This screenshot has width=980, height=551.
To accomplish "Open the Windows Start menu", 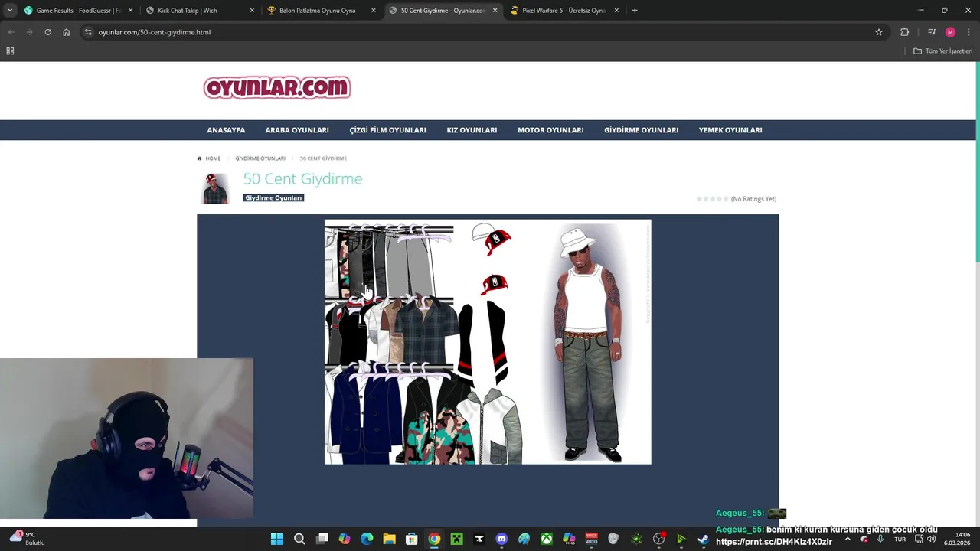I will [276, 539].
